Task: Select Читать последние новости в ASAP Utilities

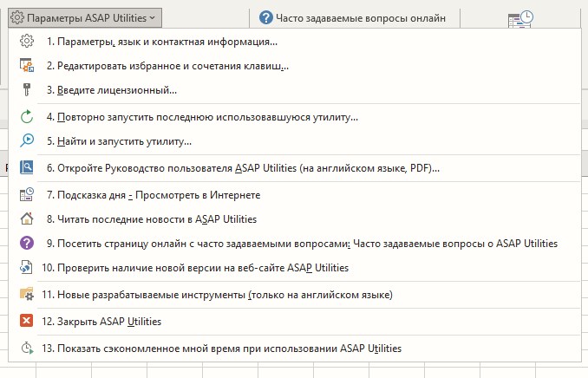Action: [x=294, y=219]
